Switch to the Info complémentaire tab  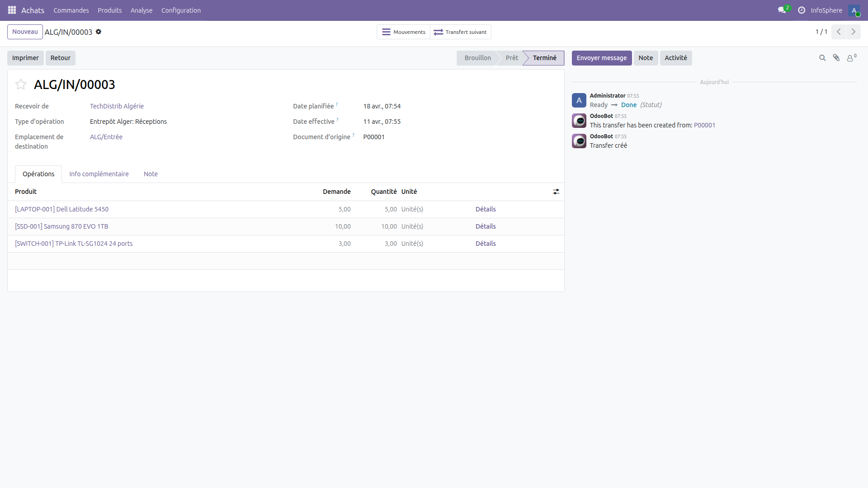[x=99, y=174]
